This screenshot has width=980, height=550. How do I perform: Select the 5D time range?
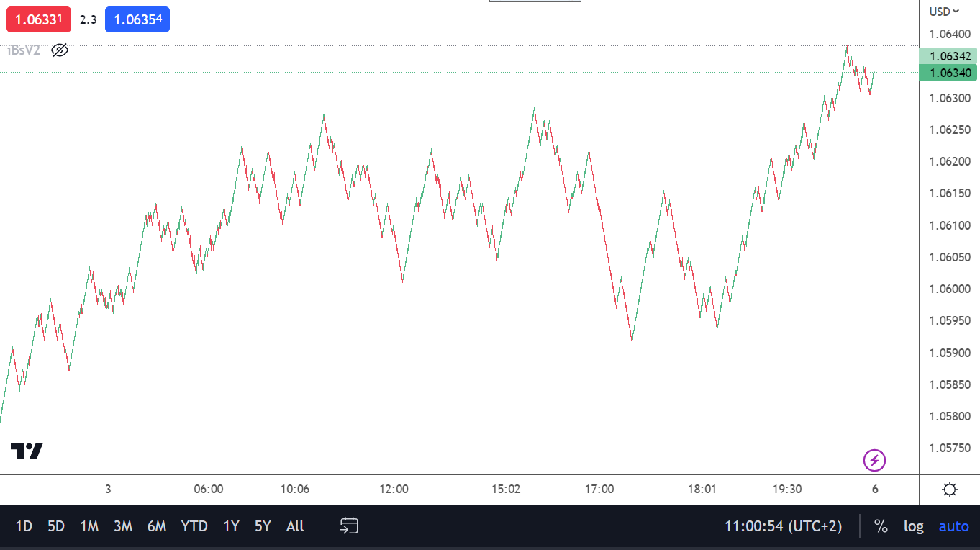[56, 526]
